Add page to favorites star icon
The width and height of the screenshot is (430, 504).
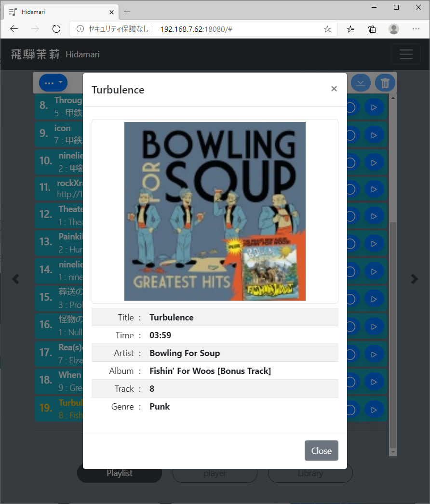pyautogui.click(x=327, y=29)
